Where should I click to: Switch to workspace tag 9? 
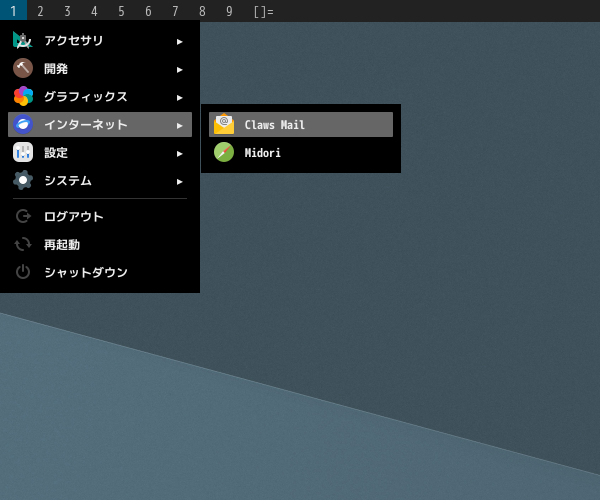pyautogui.click(x=229, y=11)
